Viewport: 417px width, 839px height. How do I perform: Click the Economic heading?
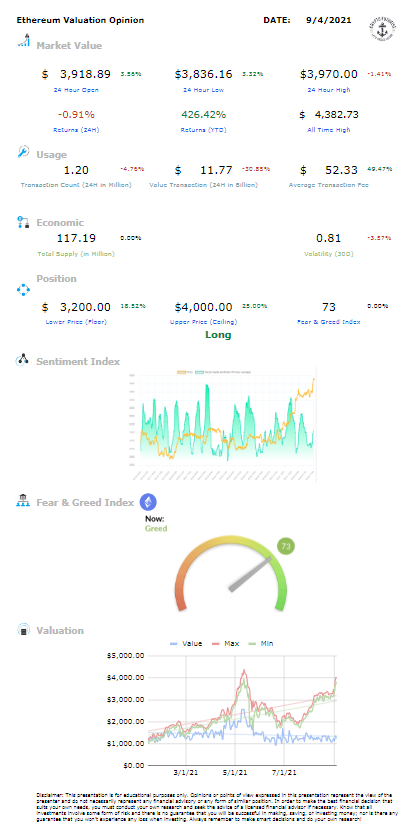click(60, 223)
